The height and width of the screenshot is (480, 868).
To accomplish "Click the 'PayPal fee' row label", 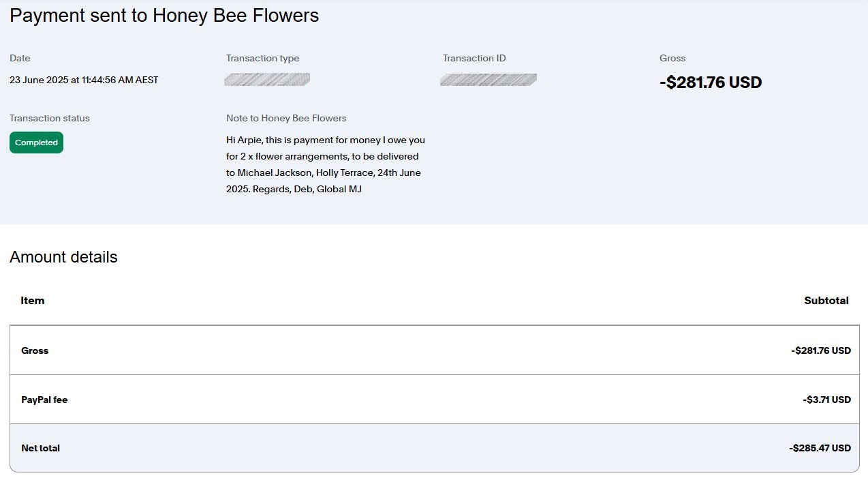I will coord(44,400).
